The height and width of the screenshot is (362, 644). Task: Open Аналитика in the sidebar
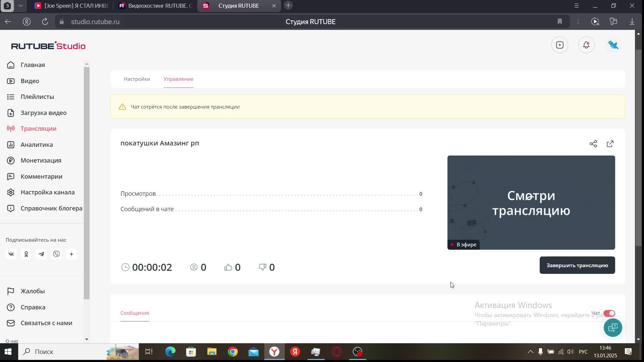37,145
